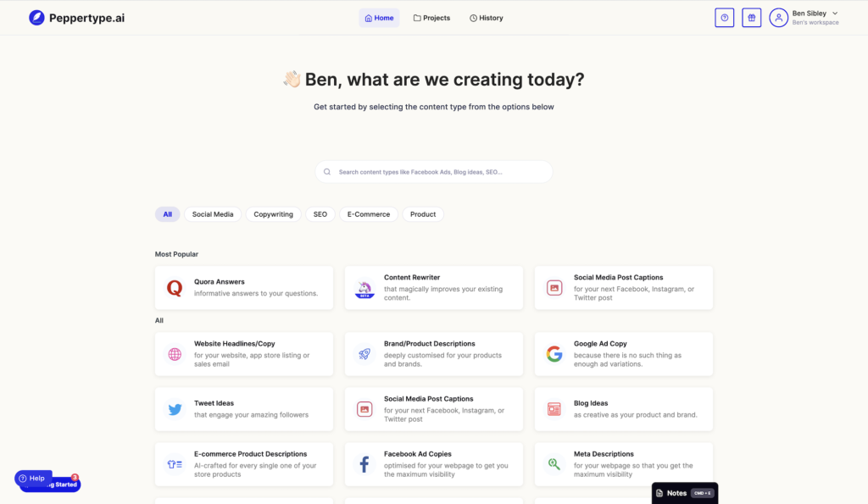This screenshot has height=504, width=868.
Task: Filter by Product category
Action: tap(423, 214)
